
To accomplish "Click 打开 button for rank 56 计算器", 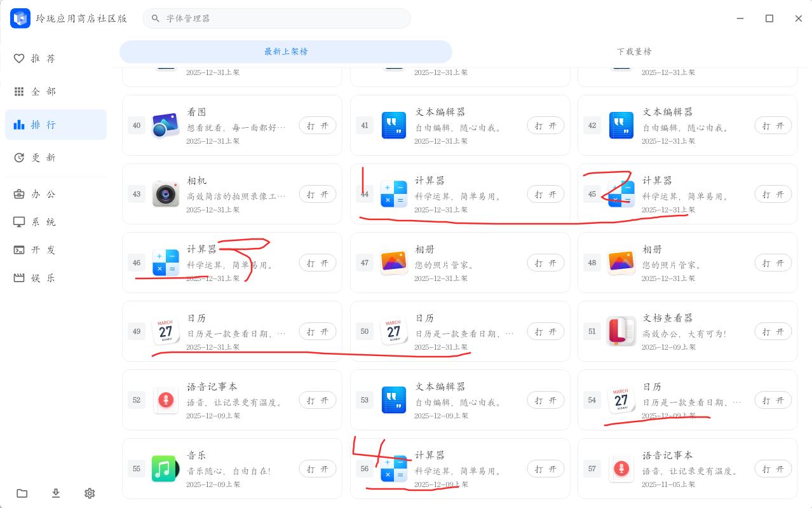I will click(546, 469).
